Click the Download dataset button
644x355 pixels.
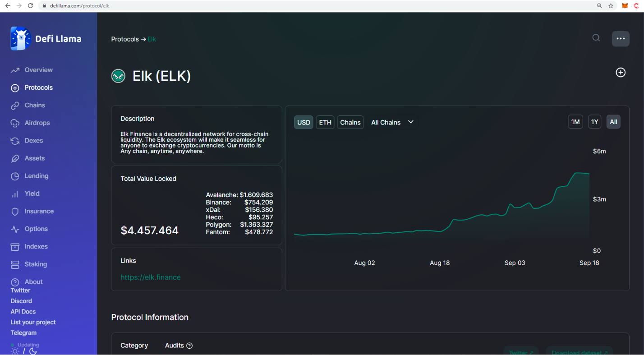(x=579, y=352)
